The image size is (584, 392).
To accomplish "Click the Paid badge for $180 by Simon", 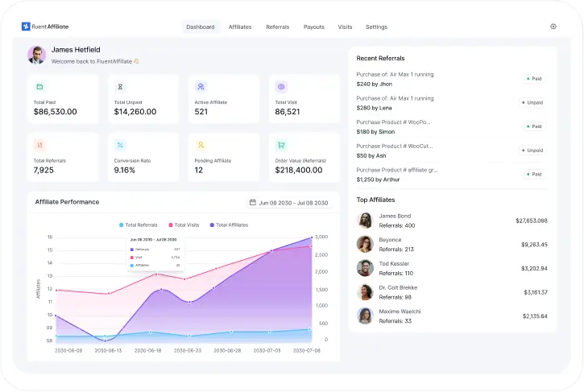I will click(x=535, y=126).
